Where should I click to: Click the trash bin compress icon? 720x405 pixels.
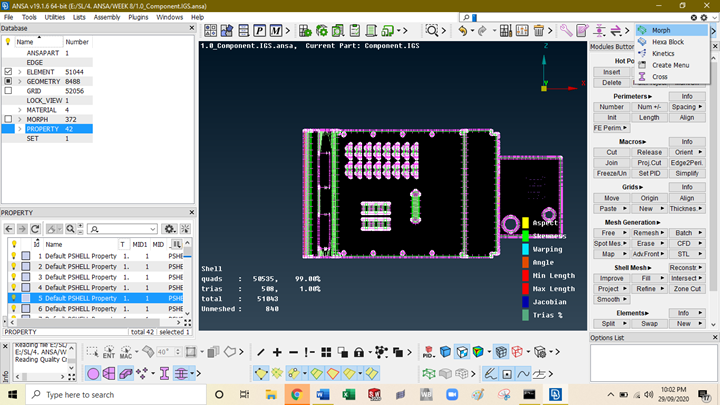[539, 31]
